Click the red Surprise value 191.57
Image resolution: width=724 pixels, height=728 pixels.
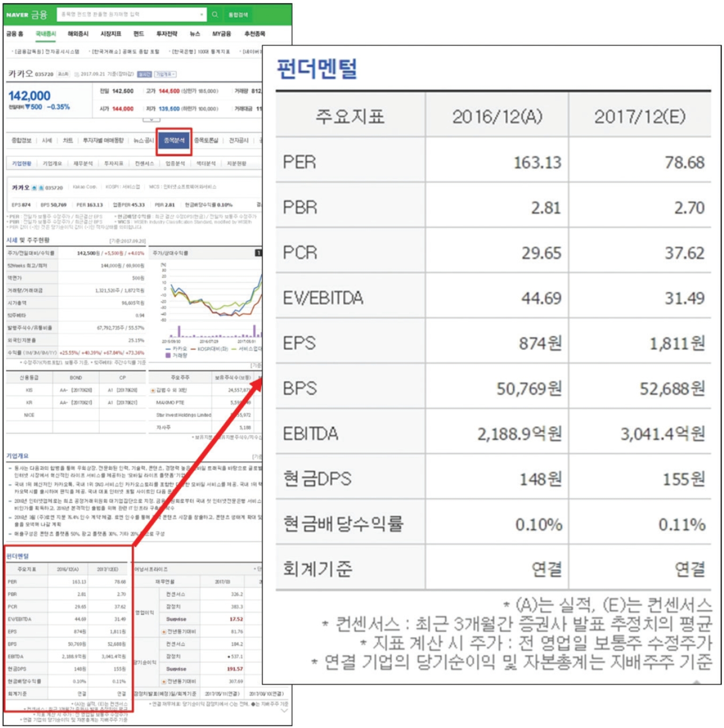[235, 669]
